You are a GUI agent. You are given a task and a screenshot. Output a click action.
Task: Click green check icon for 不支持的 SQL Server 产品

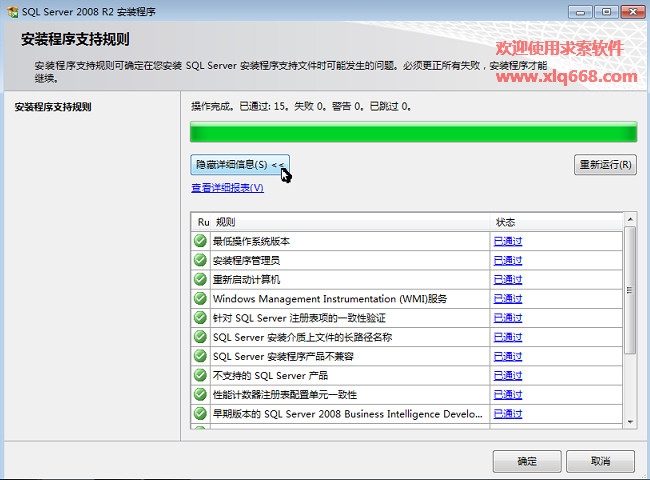pyautogui.click(x=200, y=375)
